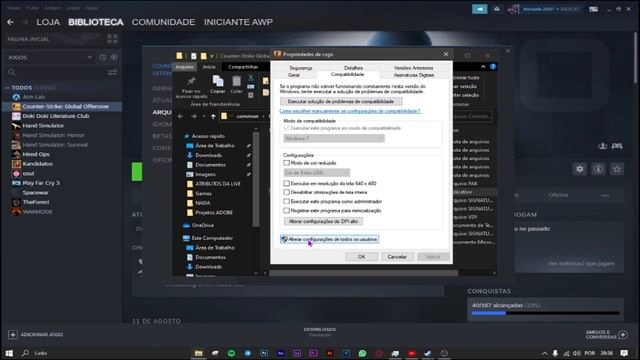Open the manual compatibility settings help link
The height and width of the screenshot is (360, 640).
click(x=350, y=111)
